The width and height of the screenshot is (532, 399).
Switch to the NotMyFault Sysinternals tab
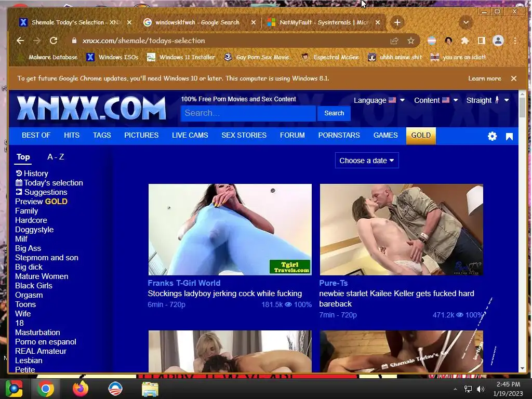(x=324, y=22)
